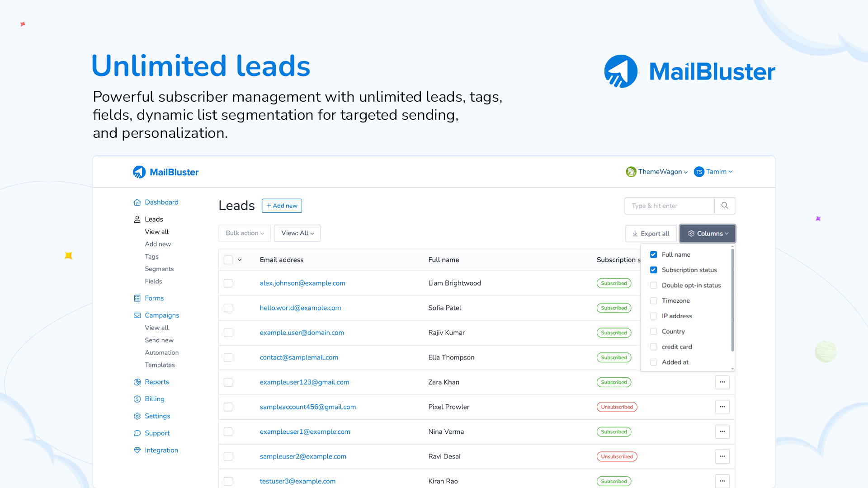Tick the select-all checkbox in table header
This screenshot has height=488, width=868.
coord(228,260)
